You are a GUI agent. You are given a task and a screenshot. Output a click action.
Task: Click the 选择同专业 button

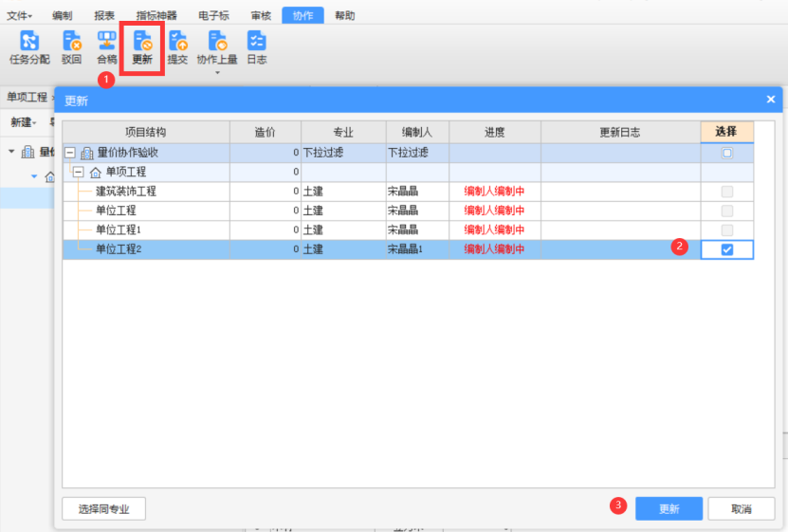(104, 509)
